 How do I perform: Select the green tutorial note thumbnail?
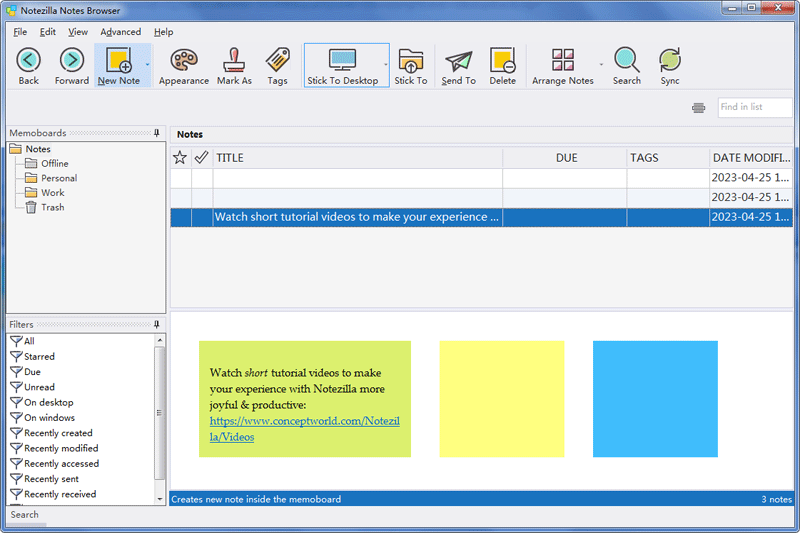305,399
